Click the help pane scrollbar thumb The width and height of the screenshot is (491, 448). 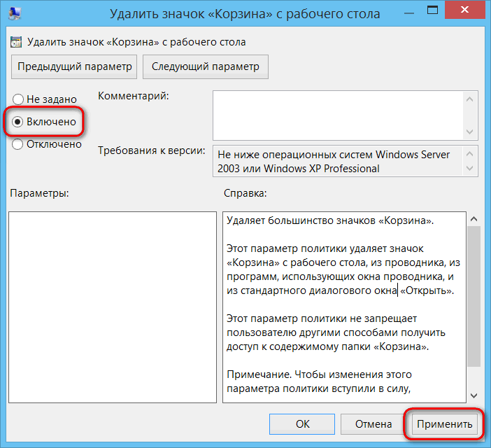pyautogui.click(x=474, y=296)
